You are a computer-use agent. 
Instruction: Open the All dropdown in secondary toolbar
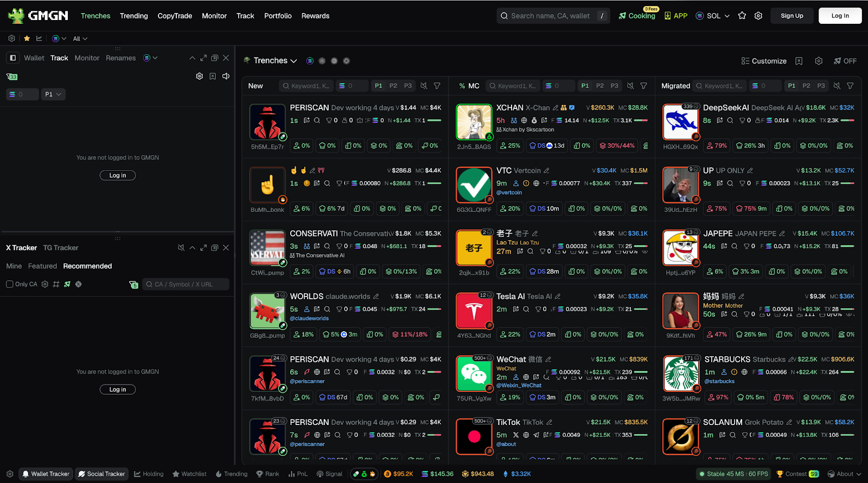[80, 38]
